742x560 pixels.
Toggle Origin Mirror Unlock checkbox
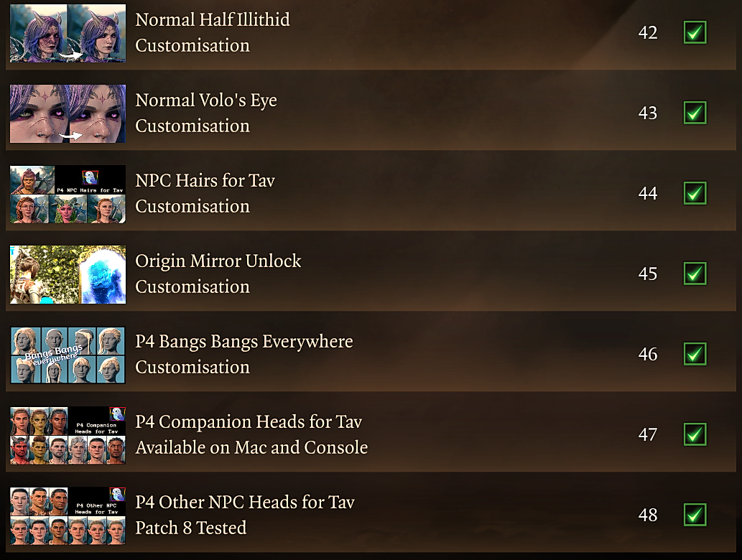coord(695,274)
